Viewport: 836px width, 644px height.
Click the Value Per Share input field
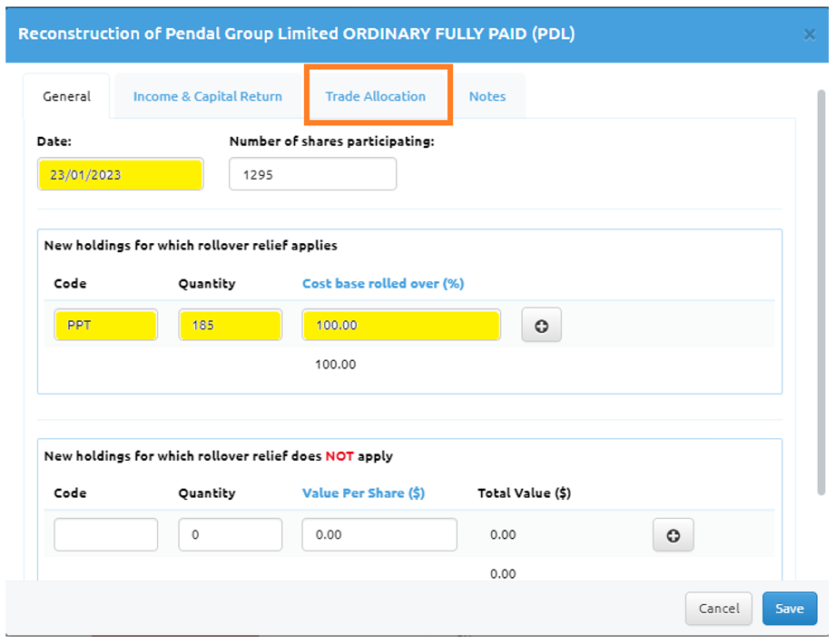coord(379,535)
